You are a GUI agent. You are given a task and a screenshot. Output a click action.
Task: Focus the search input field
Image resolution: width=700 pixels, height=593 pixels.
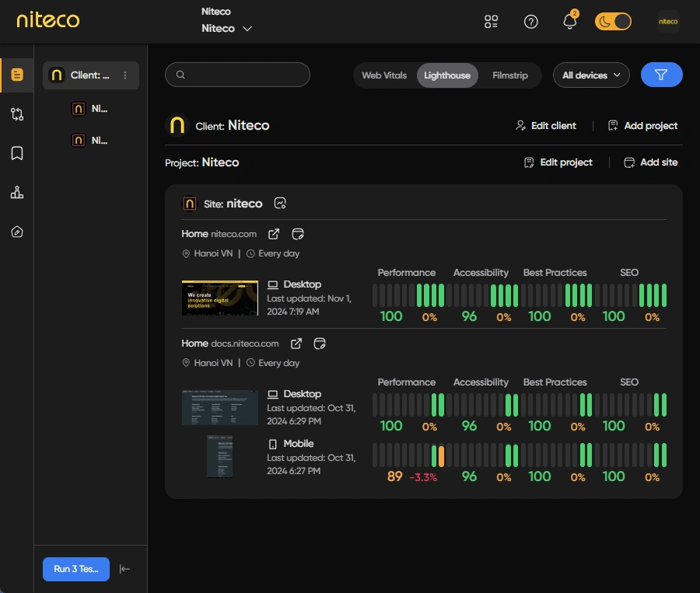click(x=237, y=75)
